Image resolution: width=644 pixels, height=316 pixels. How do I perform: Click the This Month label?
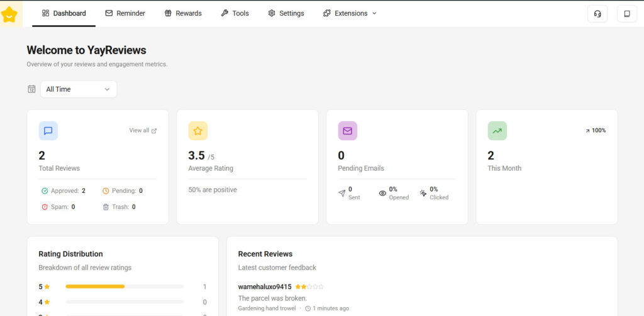504,168
